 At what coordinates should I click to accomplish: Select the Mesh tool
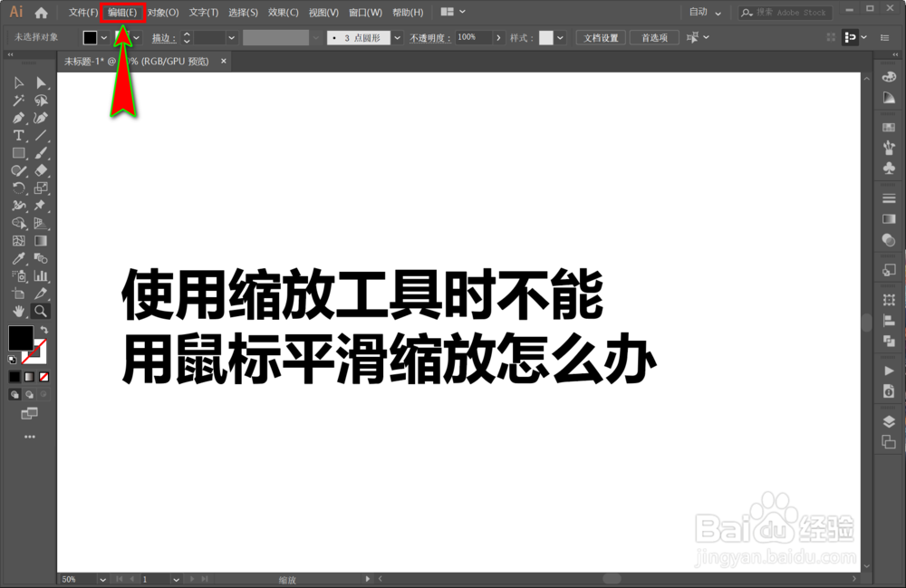18,241
